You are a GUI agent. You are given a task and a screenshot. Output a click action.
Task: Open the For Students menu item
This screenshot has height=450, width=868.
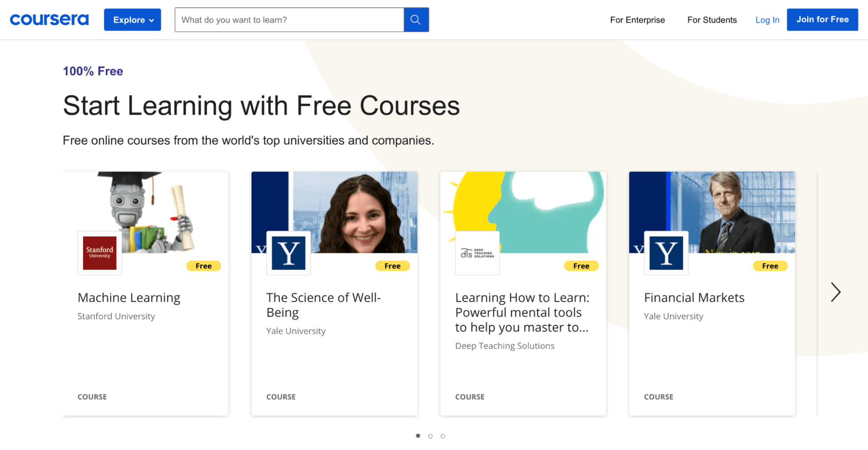pyautogui.click(x=712, y=19)
